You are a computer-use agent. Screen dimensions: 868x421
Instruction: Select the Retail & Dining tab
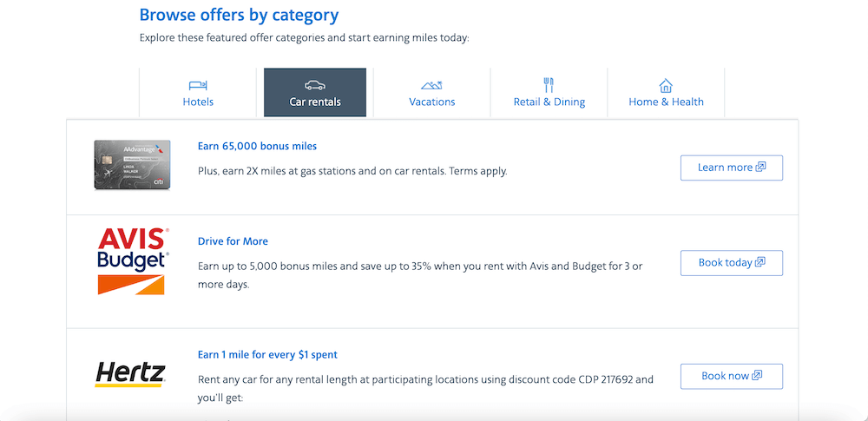pyautogui.click(x=549, y=93)
